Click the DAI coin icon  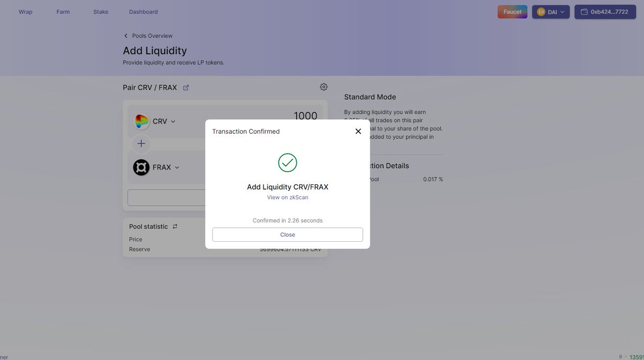[541, 12]
